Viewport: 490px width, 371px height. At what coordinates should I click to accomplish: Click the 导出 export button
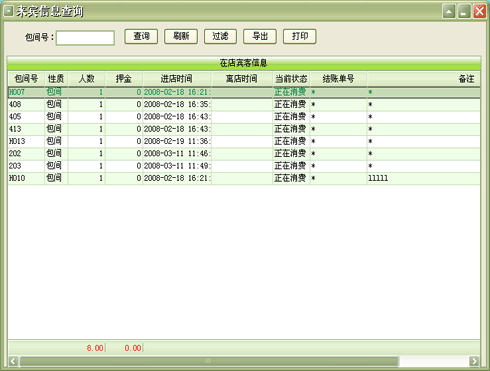tap(260, 36)
